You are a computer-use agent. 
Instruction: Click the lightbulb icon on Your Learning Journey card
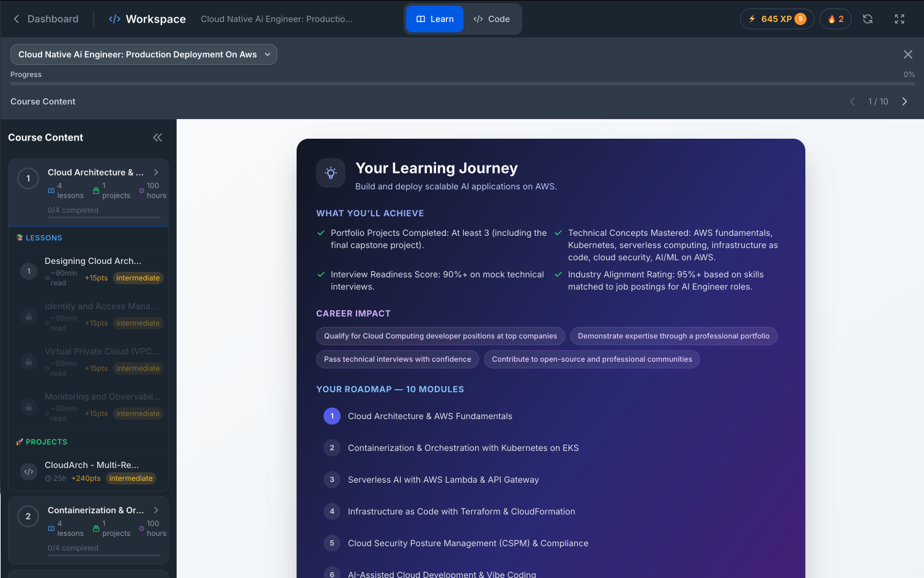click(x=330, y=173)
